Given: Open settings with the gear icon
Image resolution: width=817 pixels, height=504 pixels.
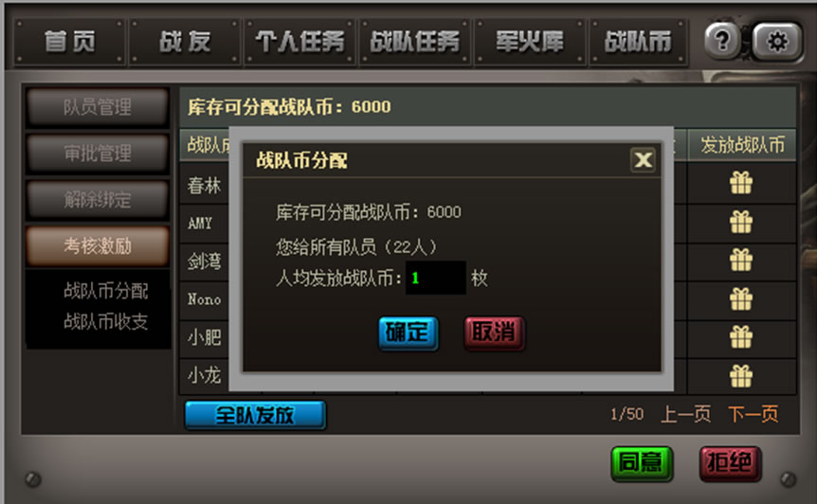Looking at the screenshot, I should 777,41.
